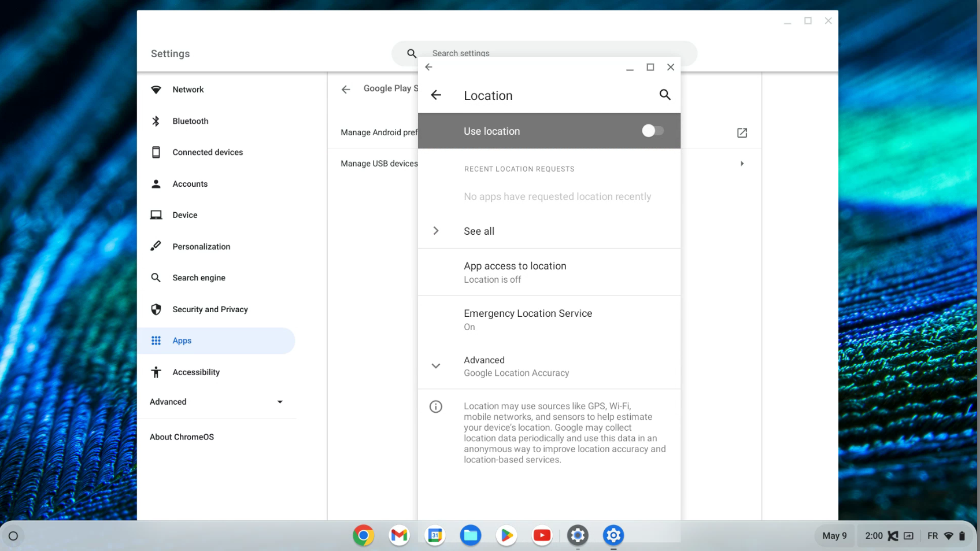The image size is (980, 551).
Task: Expand the Advanced section in sidebar
Action: click(216, 402)
